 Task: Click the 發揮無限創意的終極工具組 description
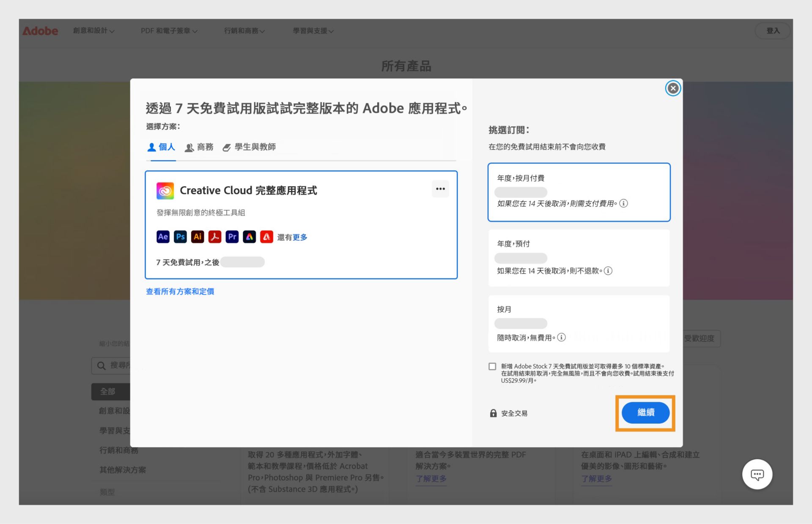pos(201,213)
